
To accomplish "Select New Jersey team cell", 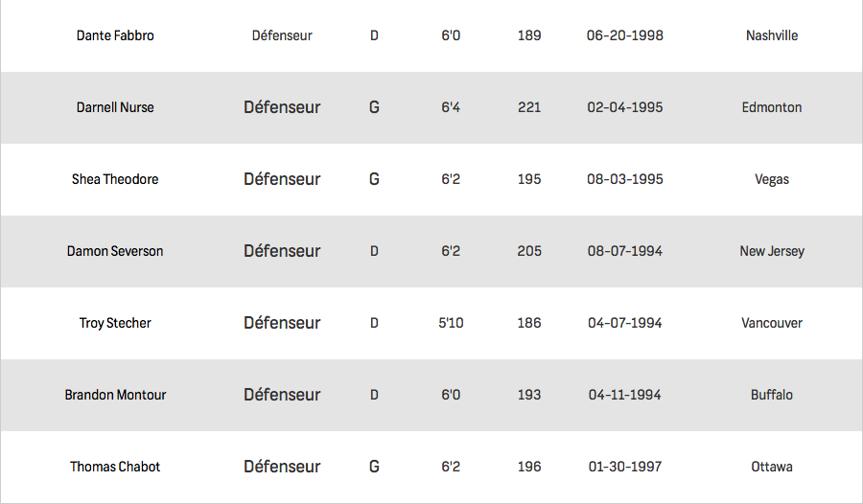I will 772,251.
